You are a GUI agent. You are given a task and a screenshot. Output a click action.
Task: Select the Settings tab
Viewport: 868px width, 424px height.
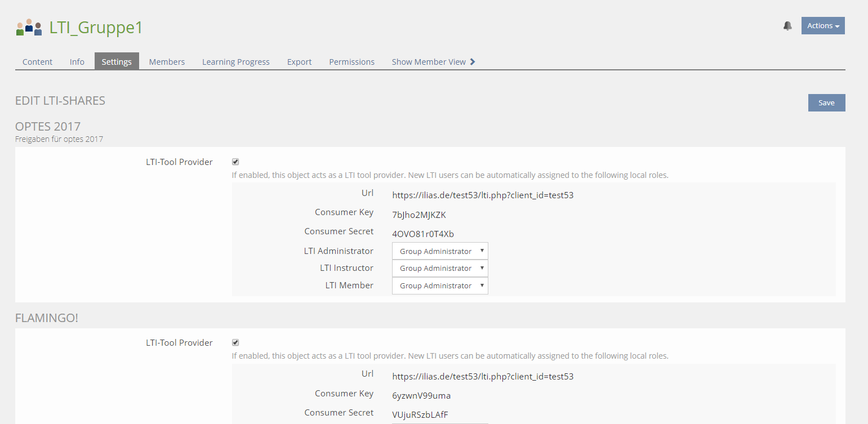pyautogui.click(x=117, y=62)
